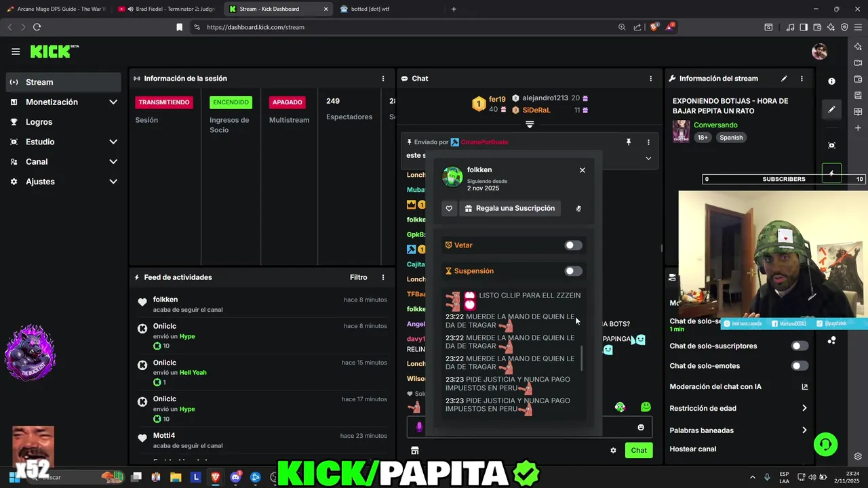Reload the page with browser refresh icon
The height and width of the screenshot is (488, 868).
click(37, 27)
